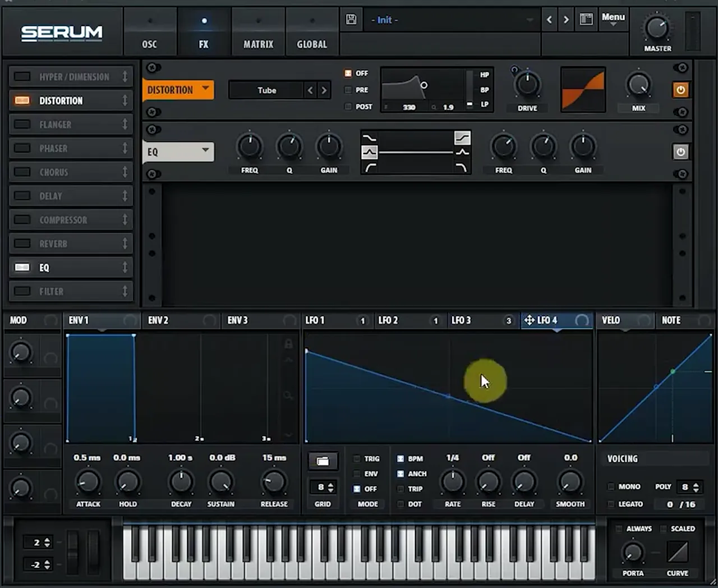
Task: Save the preset with the floppy disk icon
Action: tap(351, 20)
